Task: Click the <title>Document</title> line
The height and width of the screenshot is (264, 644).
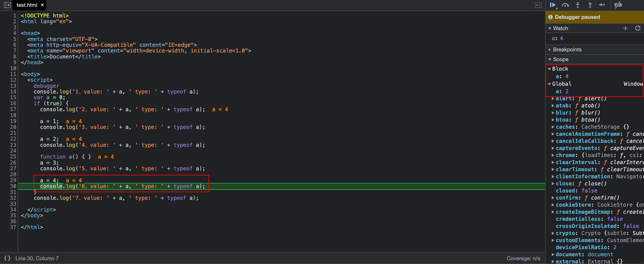Action: point(64,57)
